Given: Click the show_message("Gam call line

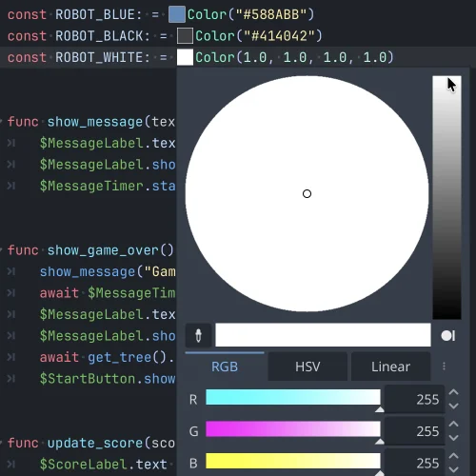Looking at the screenshot, I should [108, 271].
